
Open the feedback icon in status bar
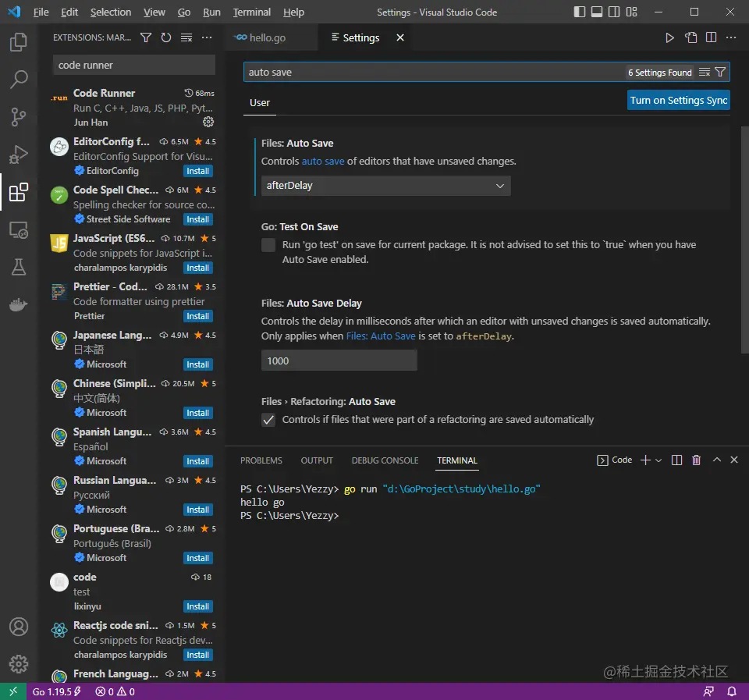708,691
